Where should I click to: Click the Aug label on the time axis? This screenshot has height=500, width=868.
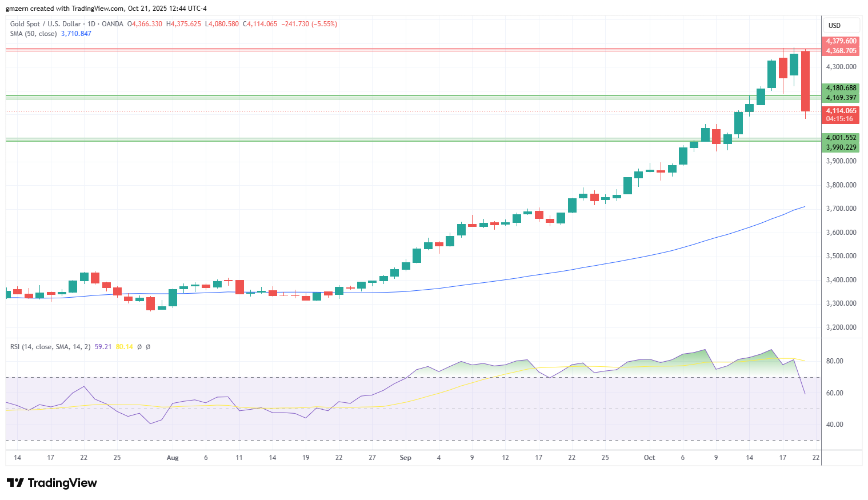coord(173,458)
